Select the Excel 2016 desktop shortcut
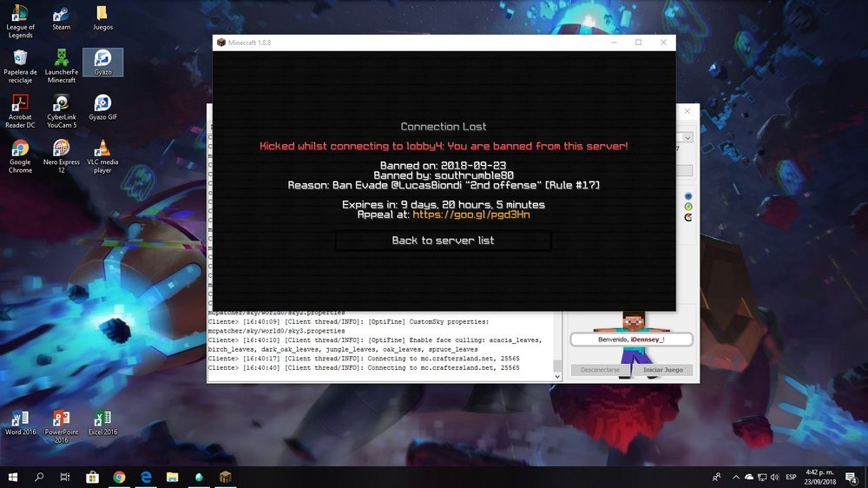Viewport: 868px width, 488px height. pyautogui.click(x=102, y=425)
